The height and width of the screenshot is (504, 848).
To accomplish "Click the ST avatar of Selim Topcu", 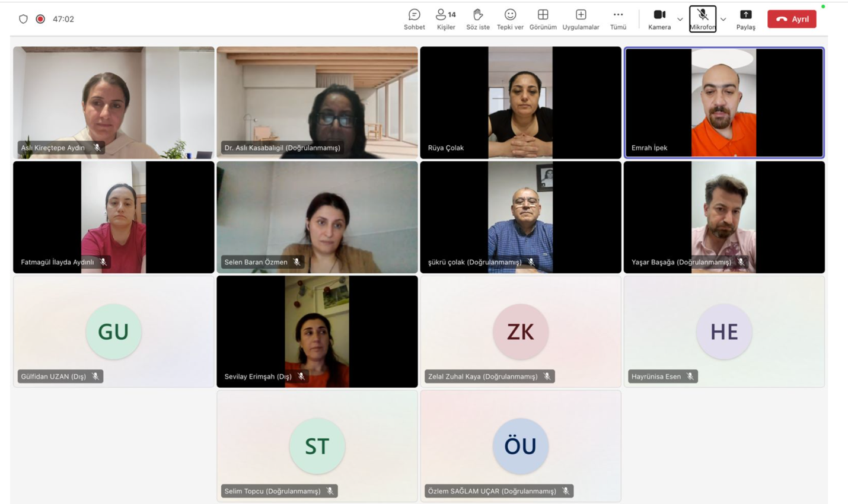I will (317, 446).
